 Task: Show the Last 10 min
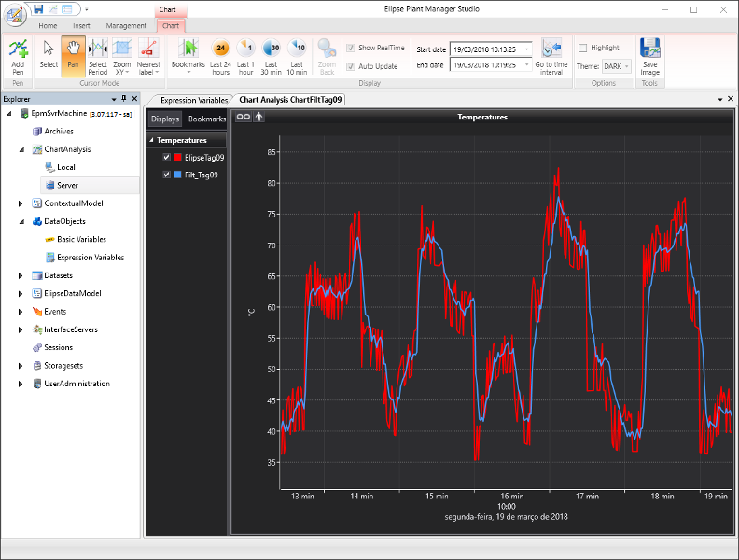point(297,57)
